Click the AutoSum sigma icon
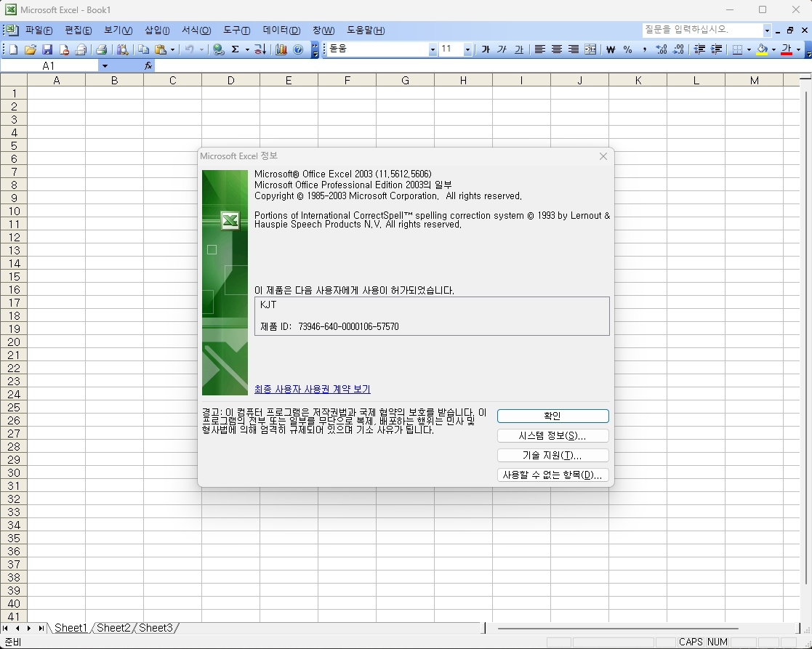The width and height of the screenshot is (812, 649). (235, 49)
